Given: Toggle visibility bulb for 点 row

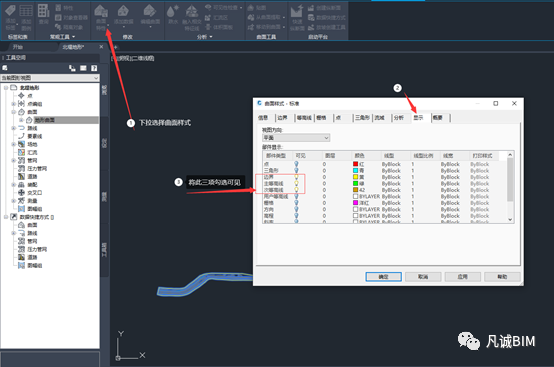Looking at the screenshot, I should click(296, 164).
